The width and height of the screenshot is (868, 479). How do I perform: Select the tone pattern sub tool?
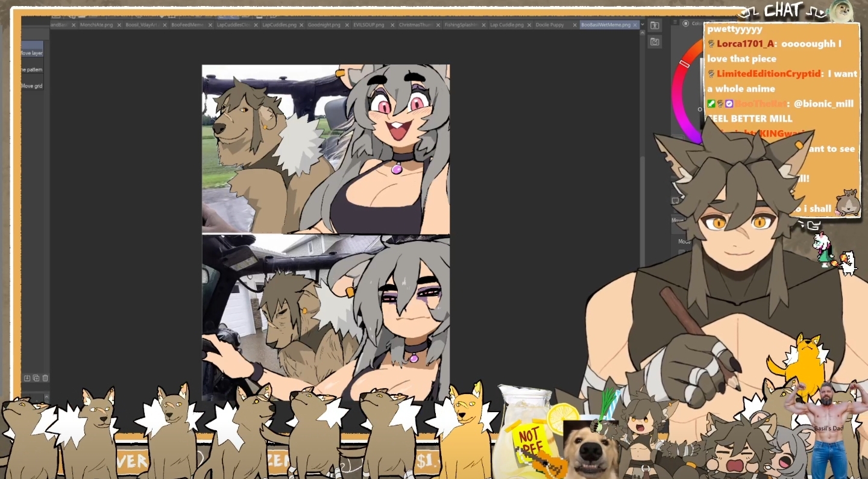pos(32,70)
